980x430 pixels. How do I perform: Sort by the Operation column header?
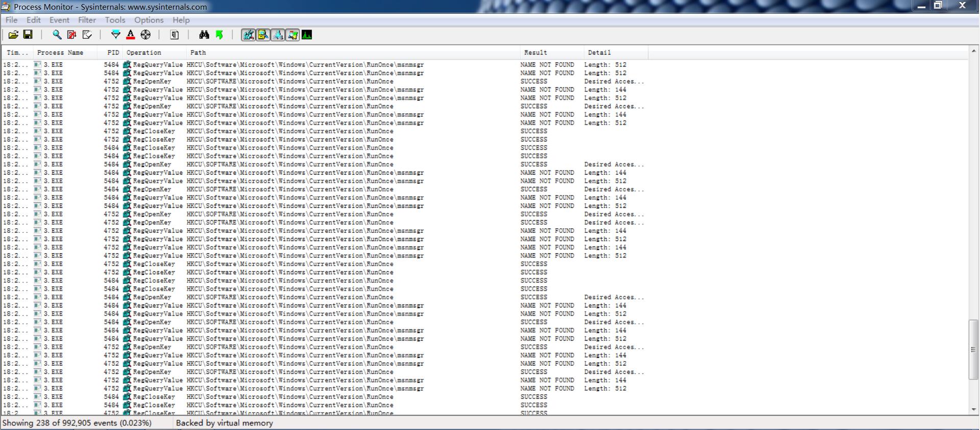coord(155,53)
